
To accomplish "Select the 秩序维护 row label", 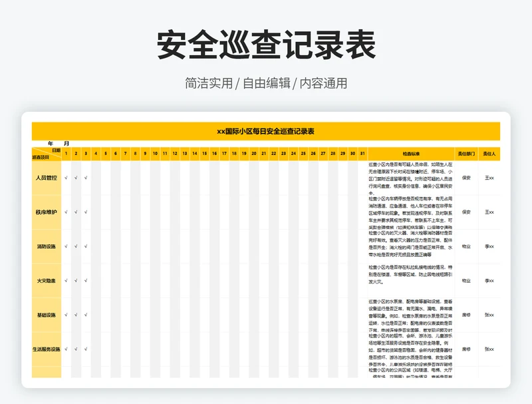I will [47, 212].
